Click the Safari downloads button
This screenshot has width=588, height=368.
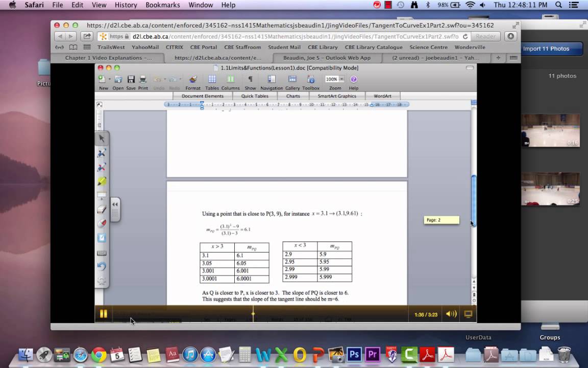click(x=510, y=36)
